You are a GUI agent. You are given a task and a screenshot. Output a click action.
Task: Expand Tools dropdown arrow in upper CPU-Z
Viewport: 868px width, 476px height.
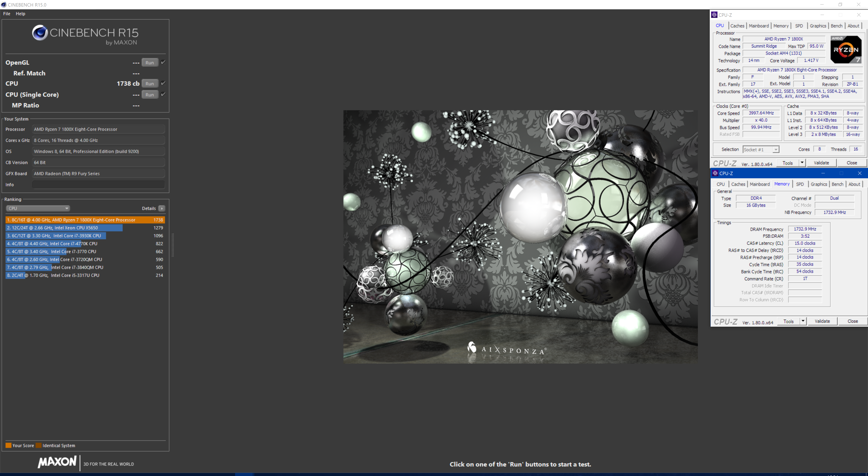click(802, 163)
